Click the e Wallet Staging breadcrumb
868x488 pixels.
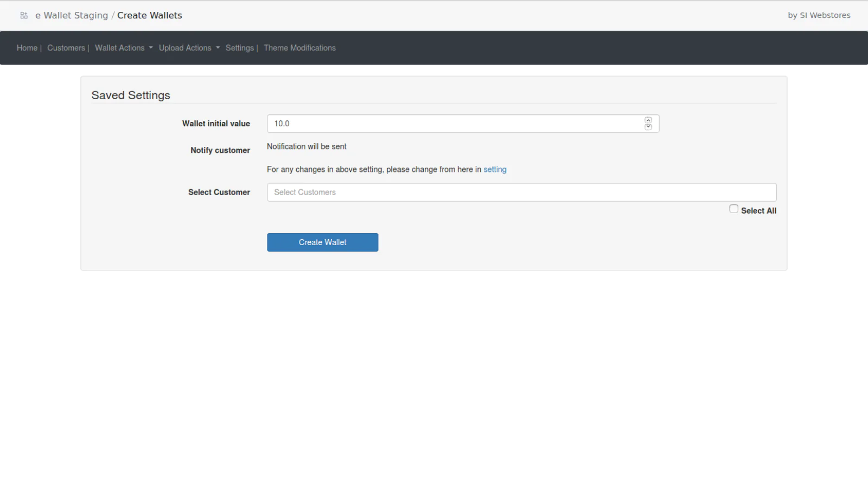pyautogui.click(x=72, y=16)
